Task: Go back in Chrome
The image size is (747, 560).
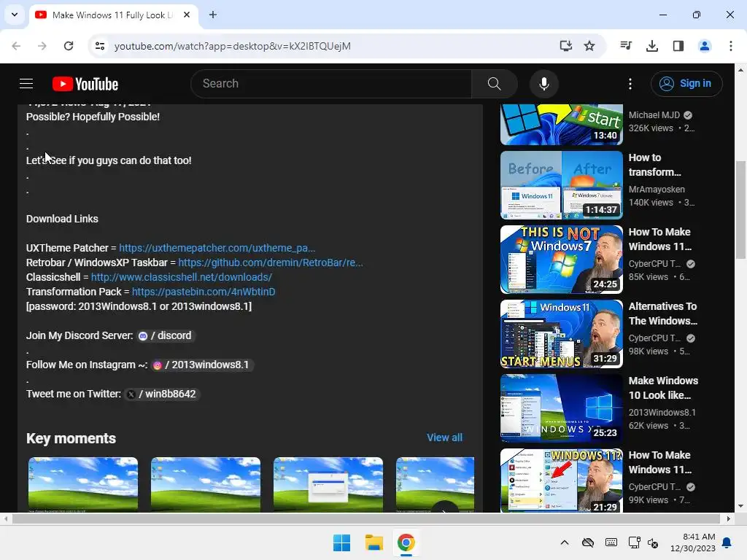Action: click(x=16, y=46)
